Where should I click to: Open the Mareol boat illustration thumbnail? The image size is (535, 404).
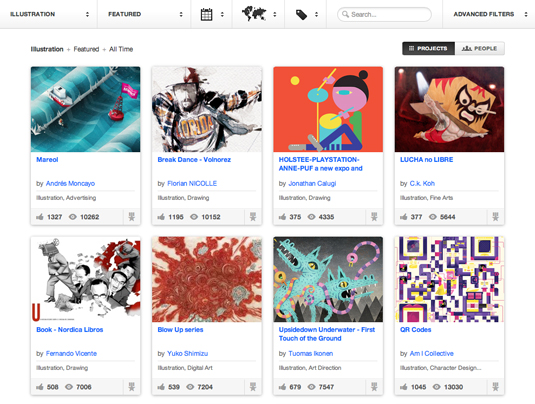coord(85,109)
